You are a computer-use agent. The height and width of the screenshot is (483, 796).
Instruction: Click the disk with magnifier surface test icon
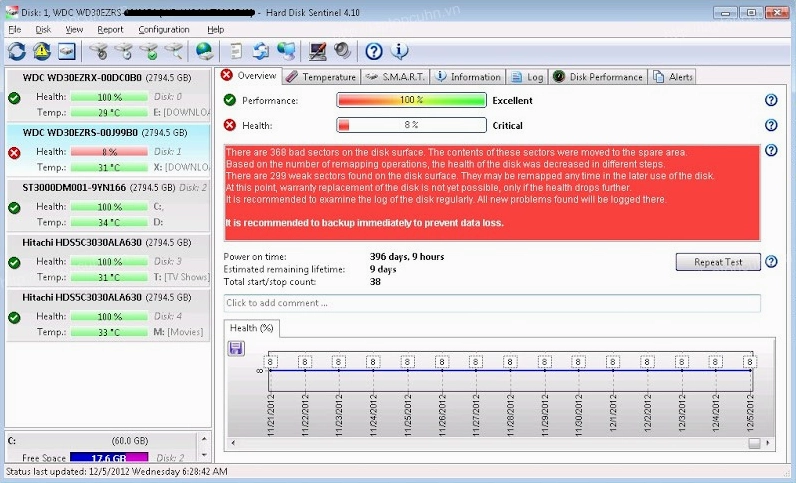pyautogui.click(x=174, y=51)
